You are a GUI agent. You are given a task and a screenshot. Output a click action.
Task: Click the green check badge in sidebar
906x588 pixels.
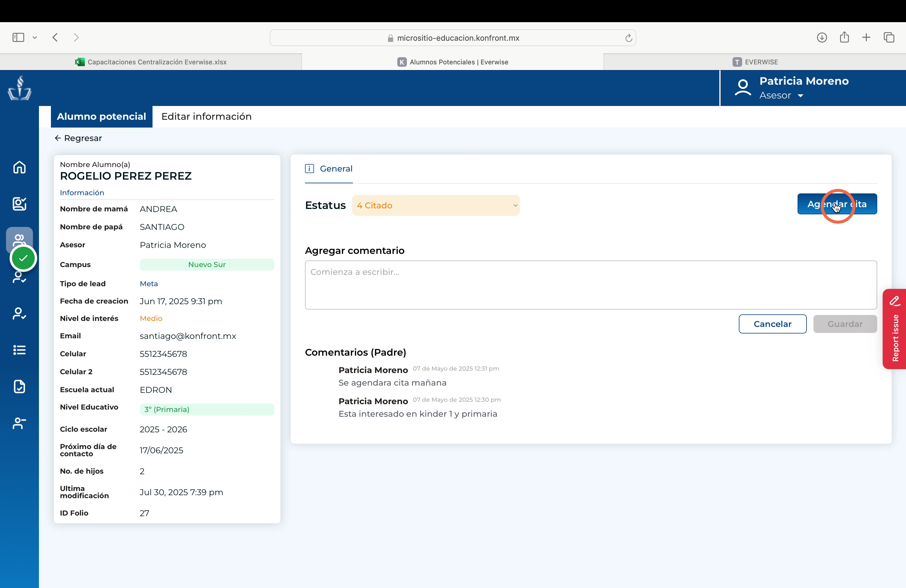(x=23, y=258)
